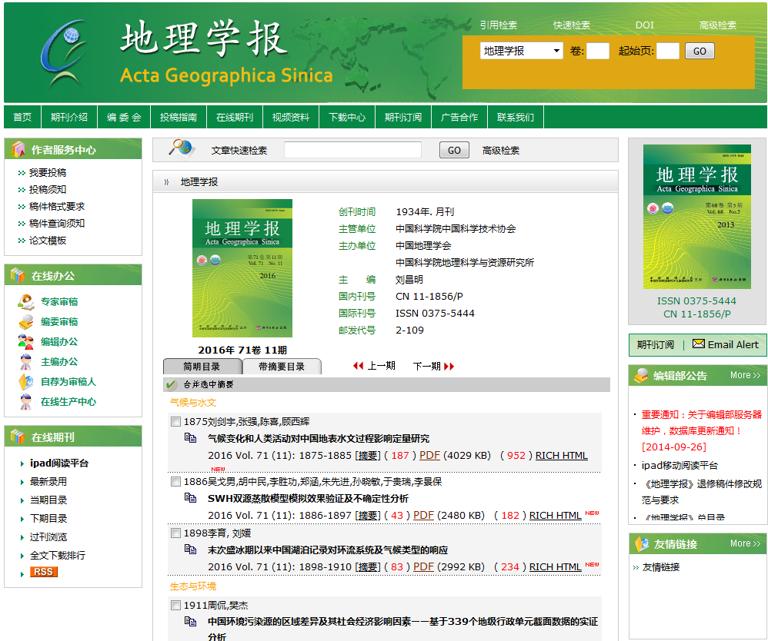Image resolution: width=768 pixels, height=641 pixels.
Task: Click the document icon for article 1875
Action: click(x=190, y=437)
